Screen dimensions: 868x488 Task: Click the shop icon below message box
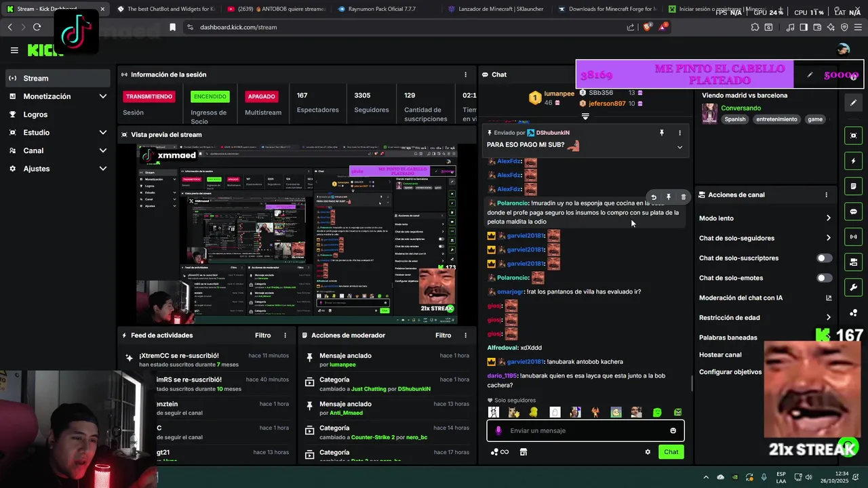click(x=523, y=452)
